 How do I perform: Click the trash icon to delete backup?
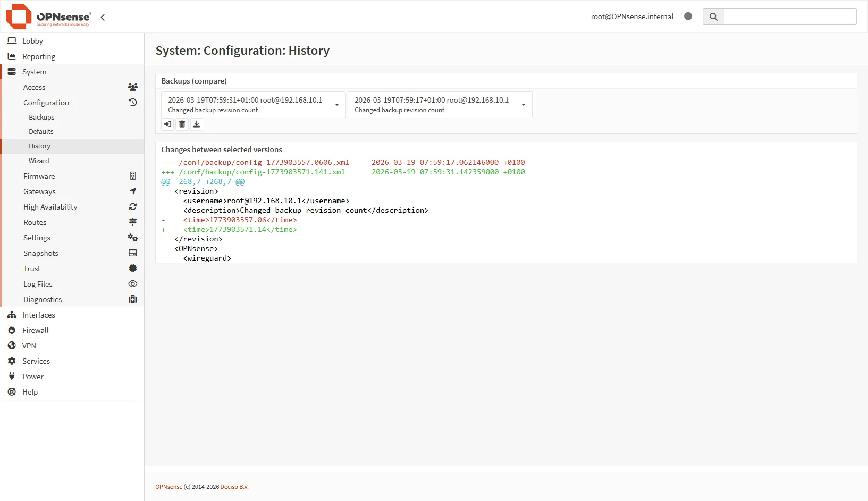pos(182,124)
